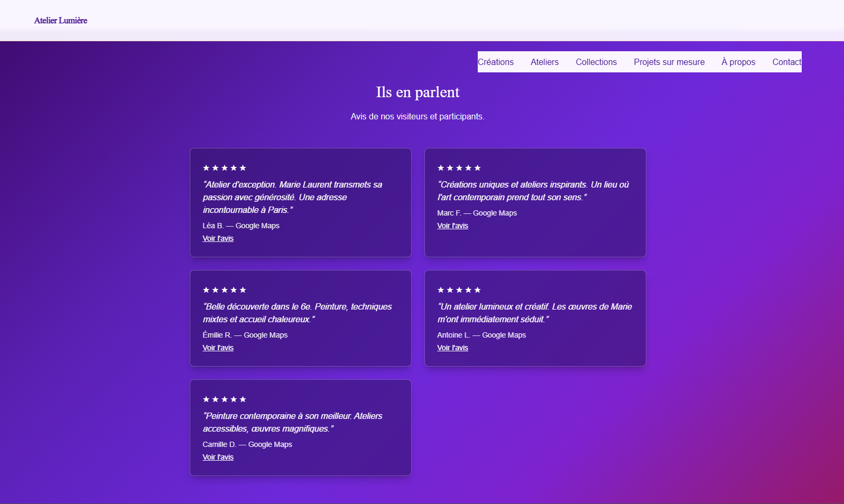Image resolution: width=844 pixels, height=504 pixels.
Task: Navigate to À propos
Action: point(738,62)
